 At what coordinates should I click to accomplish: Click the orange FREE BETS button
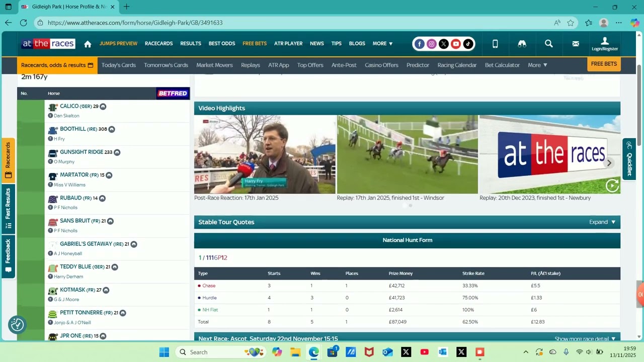click(604, 64)
